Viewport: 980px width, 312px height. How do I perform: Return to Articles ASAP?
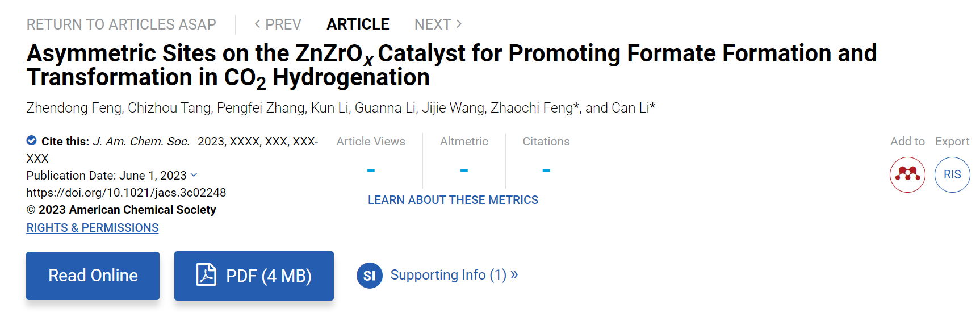pyautogui.click(x=122, y=24)
